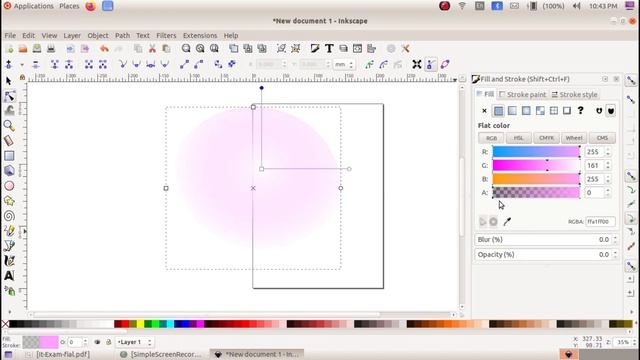The image size is (640, 360).
Task: Select the 3D Box tool
Action: coord(9,170)
